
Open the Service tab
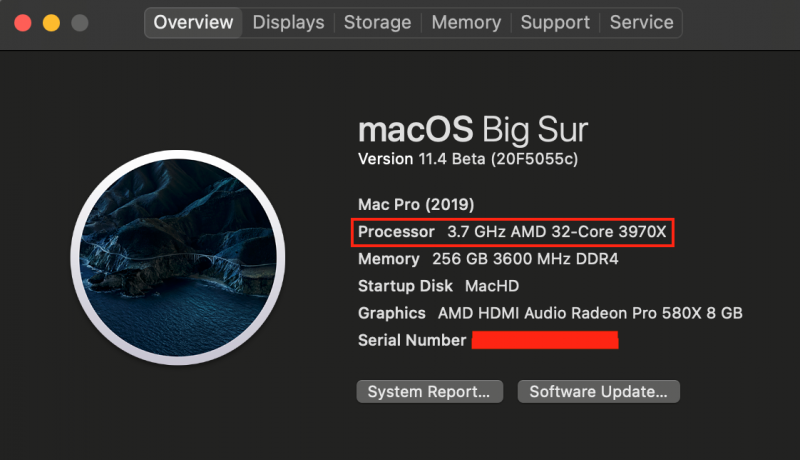coord(641,22)
